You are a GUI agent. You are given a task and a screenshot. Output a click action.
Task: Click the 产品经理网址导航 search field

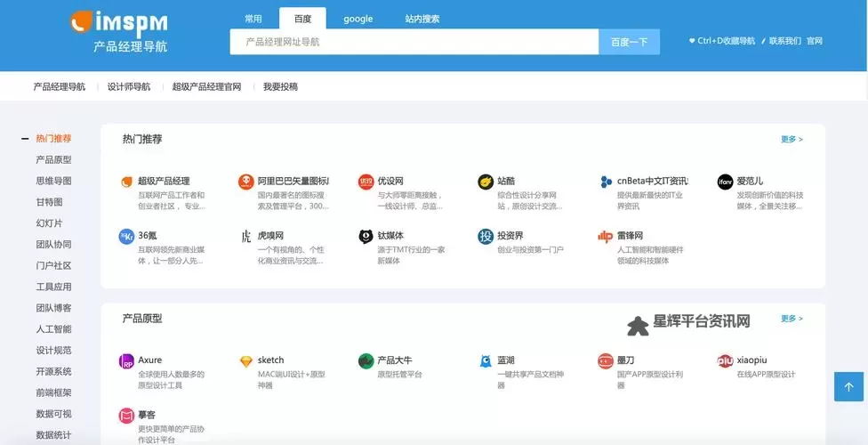[414, 42]
